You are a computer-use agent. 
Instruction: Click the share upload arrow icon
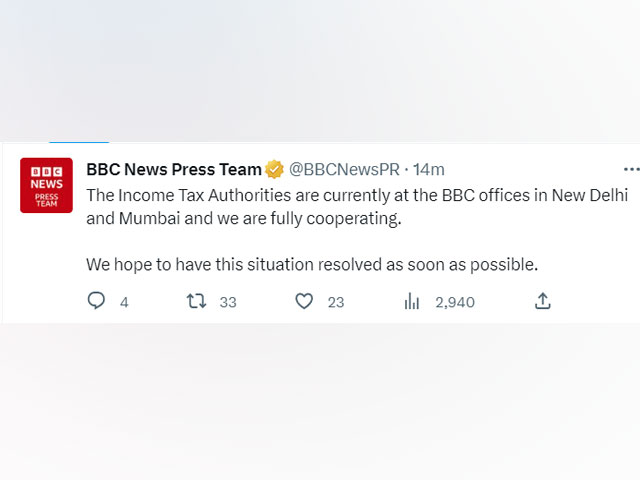click(543, 301)
